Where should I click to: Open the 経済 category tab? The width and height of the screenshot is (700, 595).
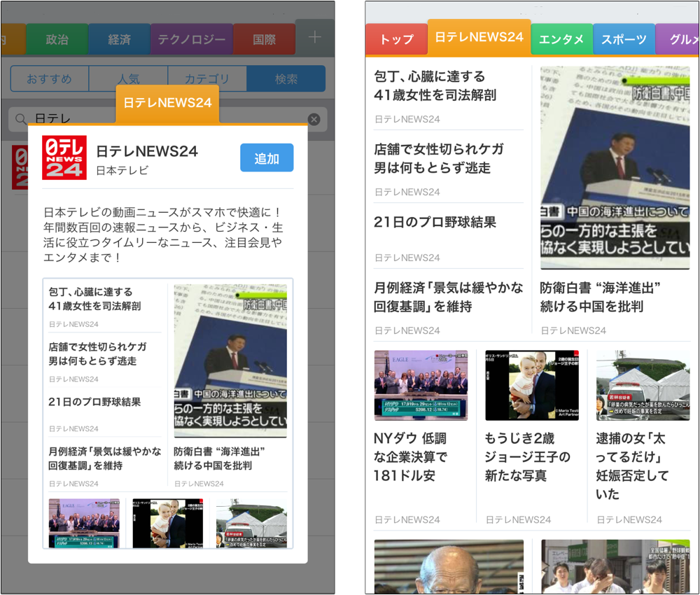point(119,40)
